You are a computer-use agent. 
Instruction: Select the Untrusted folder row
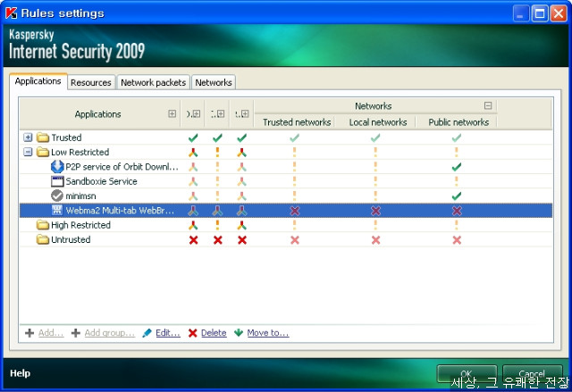286,239
